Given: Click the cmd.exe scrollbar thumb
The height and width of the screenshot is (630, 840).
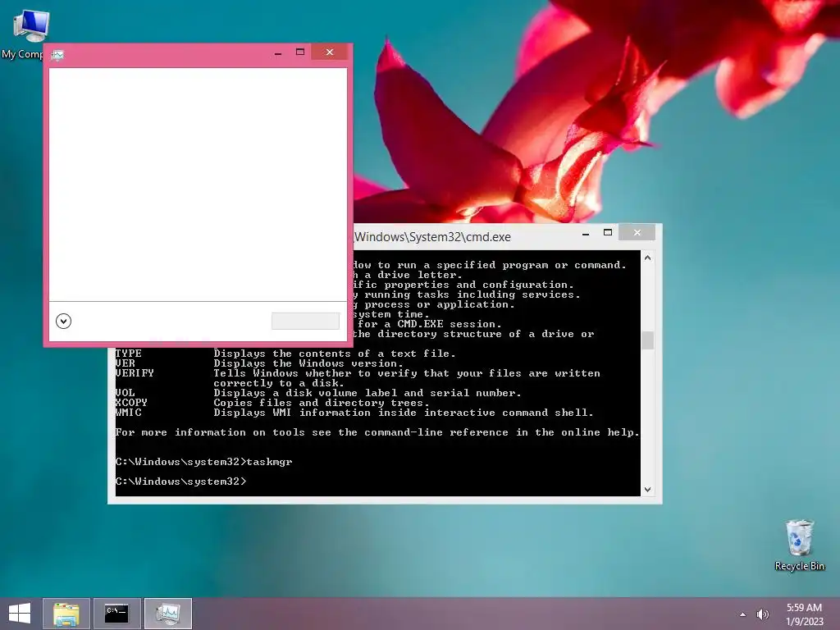Looking at the screenshot, I should point(648,340).
